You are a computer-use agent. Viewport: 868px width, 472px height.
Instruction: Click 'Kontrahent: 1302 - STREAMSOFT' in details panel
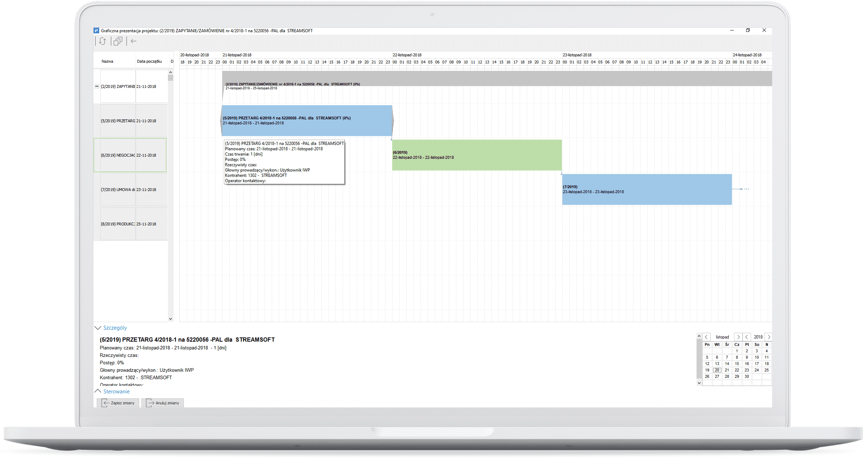136,377
